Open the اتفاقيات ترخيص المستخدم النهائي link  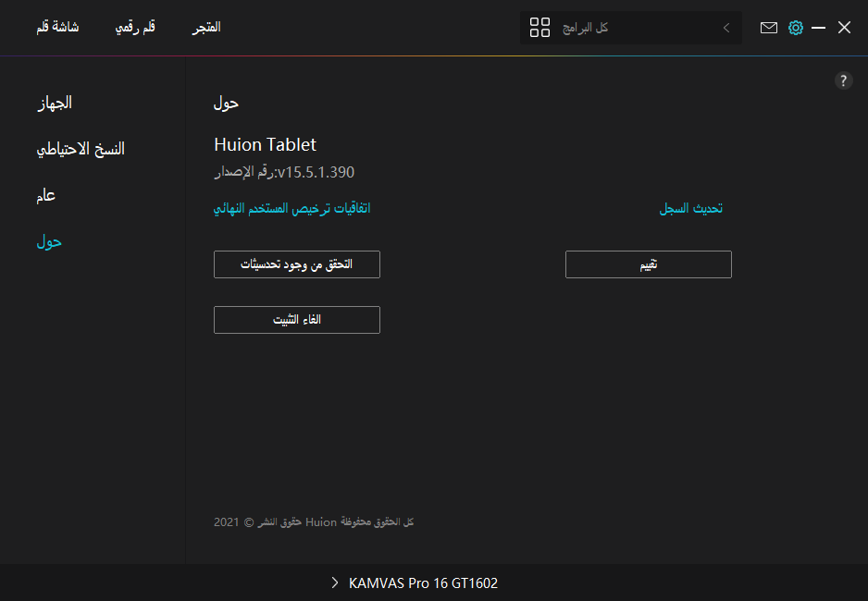[x=291, y=208]
